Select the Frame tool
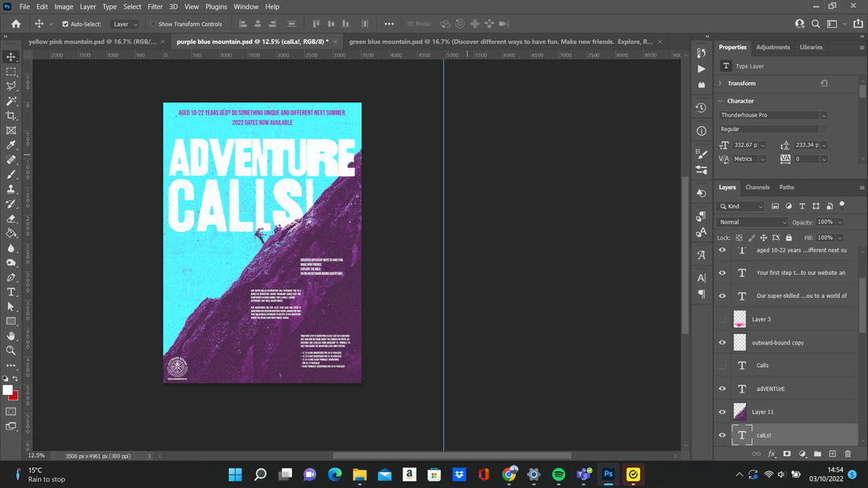Viewport: 868px width, 488px height. click(11, 131)
